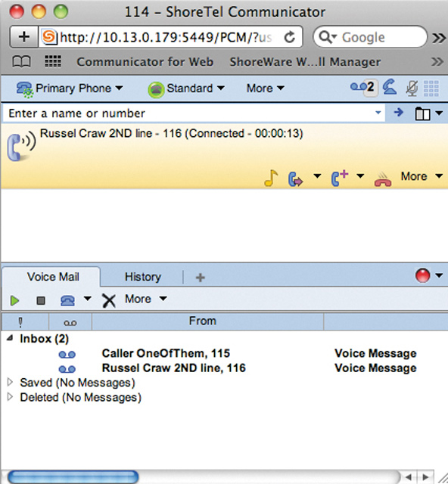Screen dimensions: 448x484
Task: Click the hang up call icon
Action: [383, 179]
